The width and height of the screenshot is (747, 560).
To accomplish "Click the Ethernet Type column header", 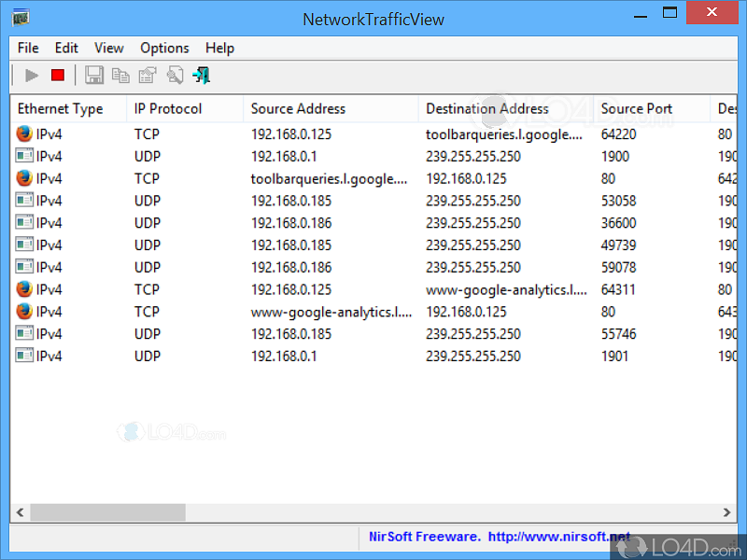I will click(60, 108).
